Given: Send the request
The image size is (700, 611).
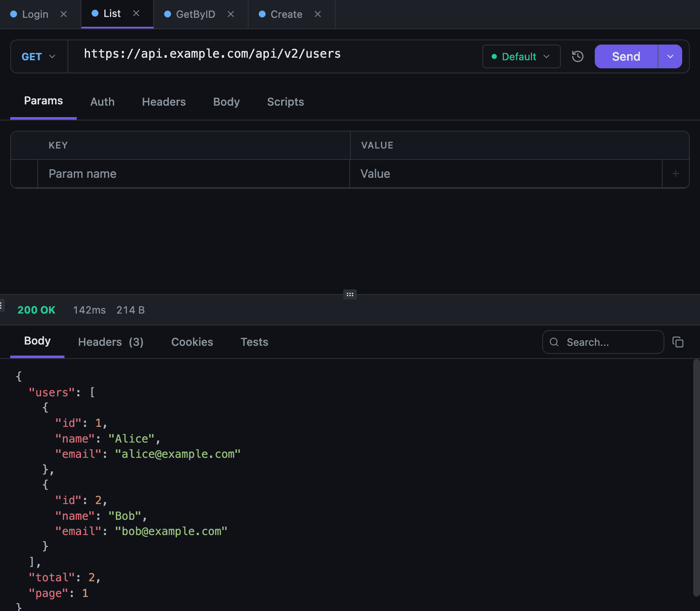Looking at the screenshot, I should point(626,56).
